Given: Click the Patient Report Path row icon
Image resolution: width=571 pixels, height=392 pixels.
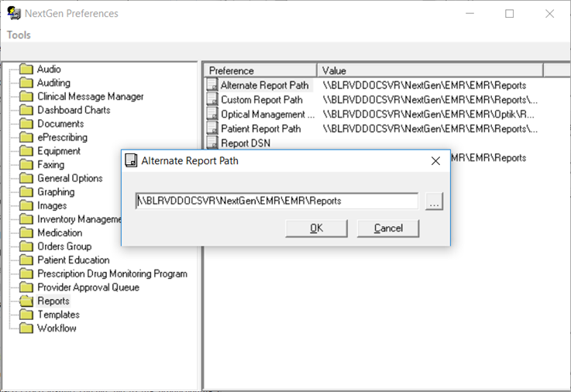Looking at the screenshot, I should point(212,129).
